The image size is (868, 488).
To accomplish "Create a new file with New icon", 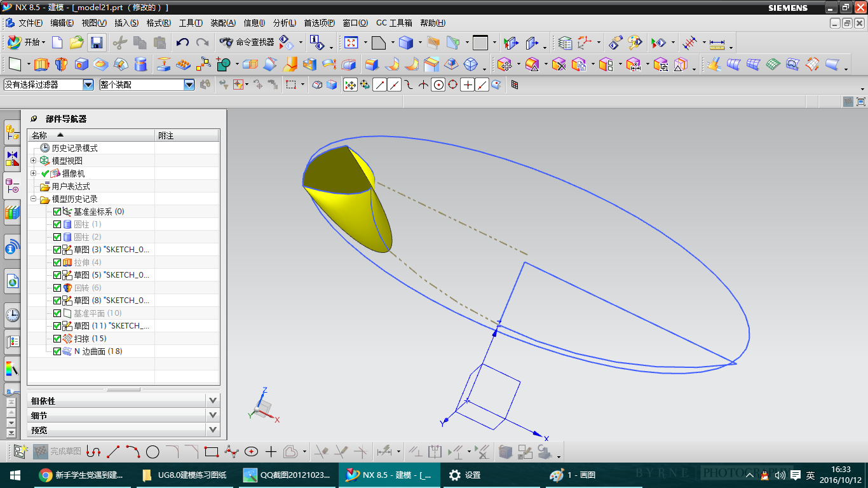I will (x=57, y=43).
